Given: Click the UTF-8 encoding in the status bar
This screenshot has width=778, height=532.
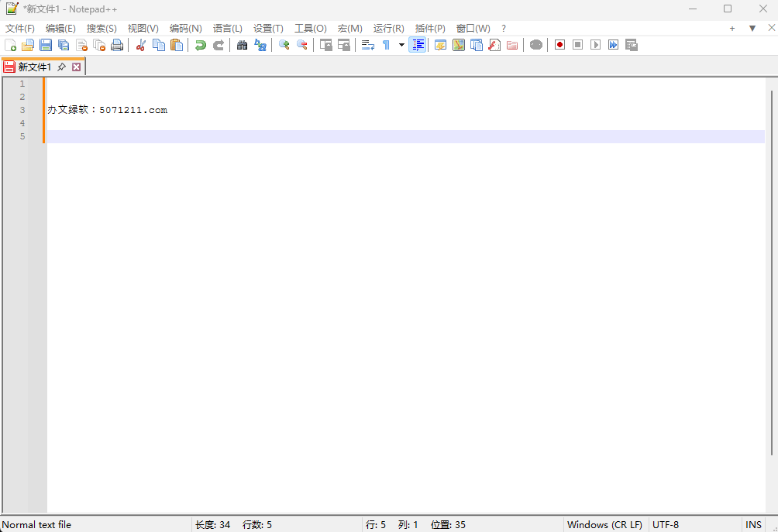Looking at the screenshot, I should click(665, 524).
